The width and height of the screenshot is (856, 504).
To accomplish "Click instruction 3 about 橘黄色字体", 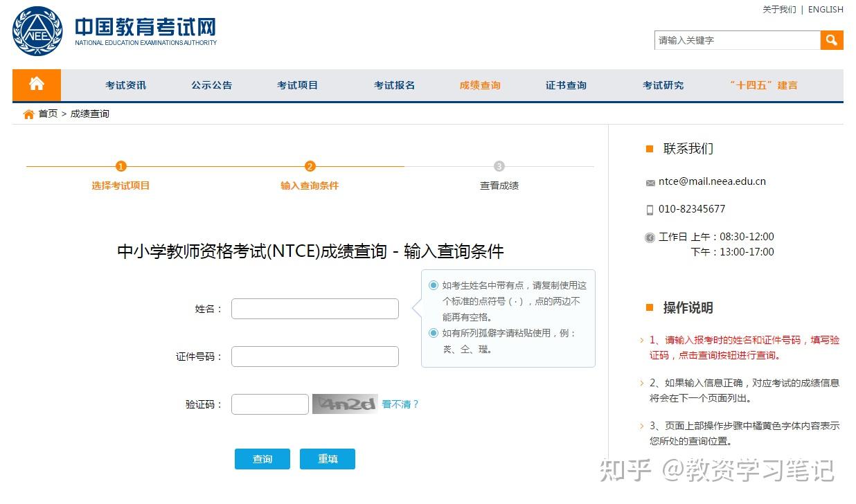I will pyautogui.click(x=744, y=433).
